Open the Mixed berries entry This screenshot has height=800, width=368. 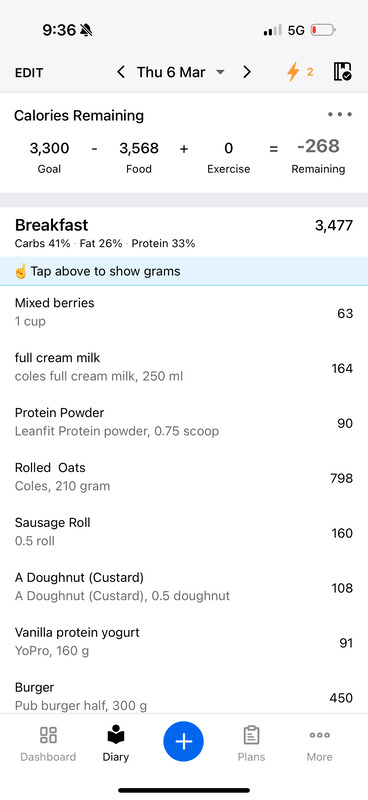click(x=184, y=312)
